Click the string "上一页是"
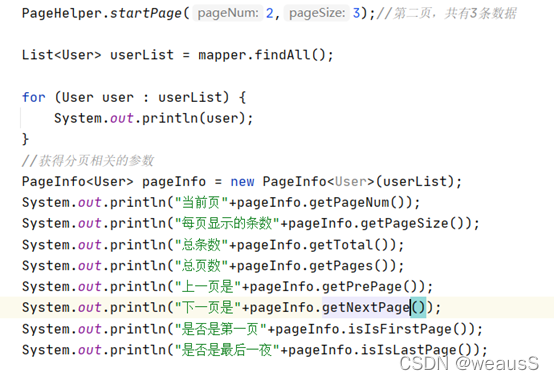This screenshot has width=554, height=380. [208, 286]
